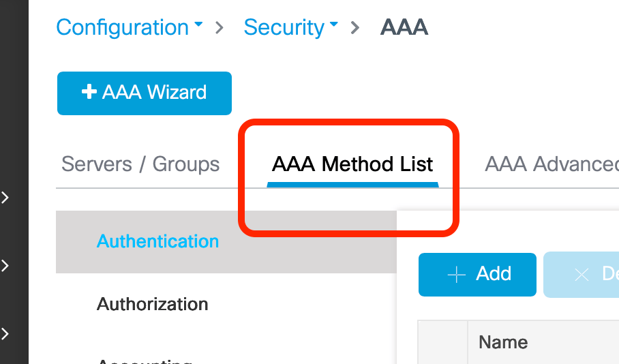Expand the middle sidebar chevron arrow

[x=5, y=266]
